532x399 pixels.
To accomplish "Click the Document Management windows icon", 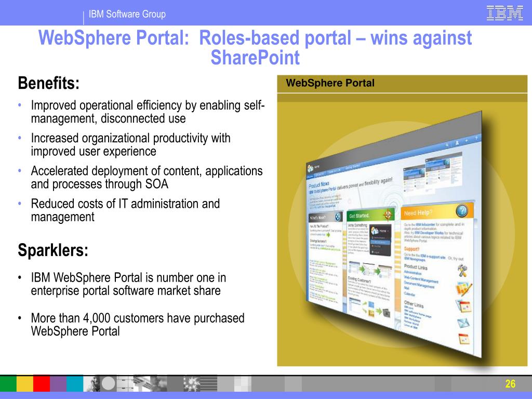I will click(x=463, y=307).
